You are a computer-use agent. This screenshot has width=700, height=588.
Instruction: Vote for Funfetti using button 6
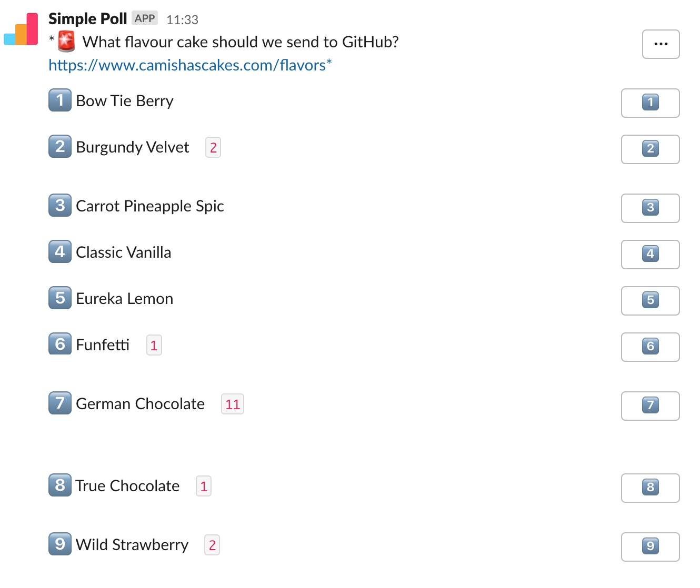point(650,347)
